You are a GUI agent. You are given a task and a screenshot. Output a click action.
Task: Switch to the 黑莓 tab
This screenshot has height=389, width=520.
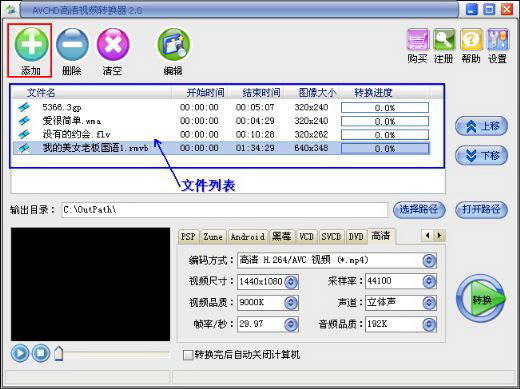[282, 237]
